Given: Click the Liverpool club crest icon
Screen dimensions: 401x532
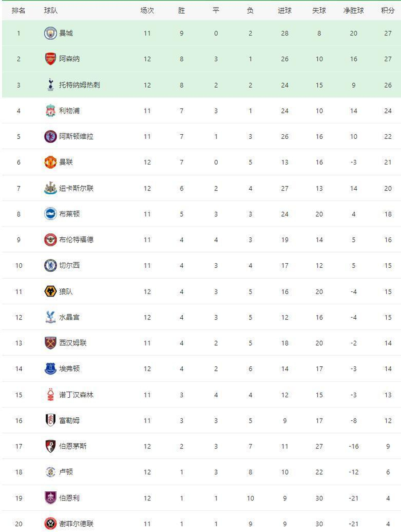Looking at the screenshot, I should [50, 111].
